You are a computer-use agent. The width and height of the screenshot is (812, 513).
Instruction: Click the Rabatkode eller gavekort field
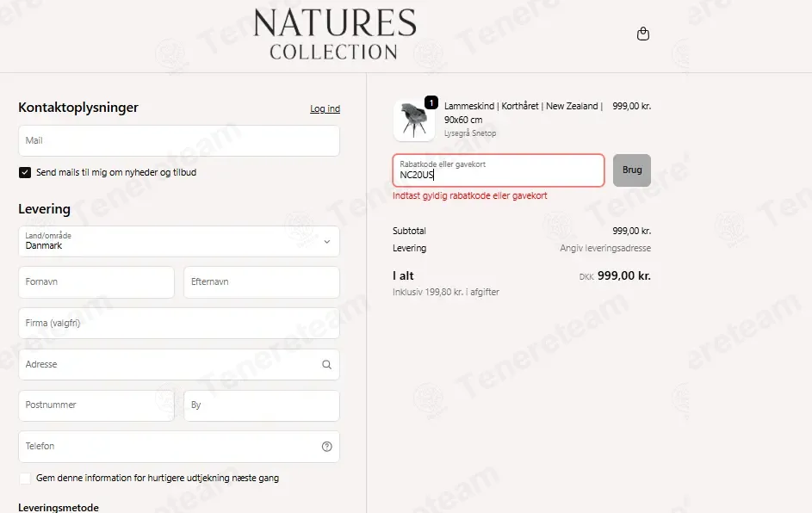coord(499,170)
